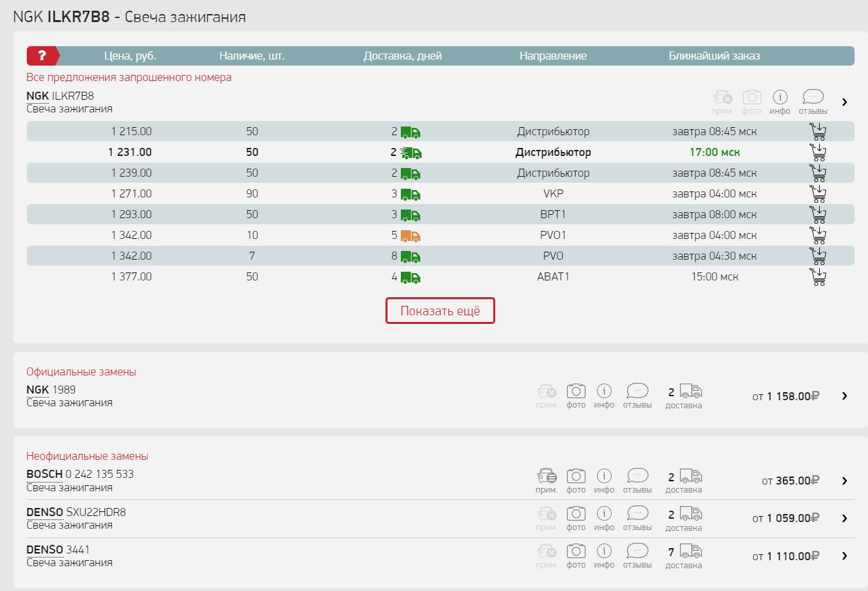Open reviews icon for DENSO SXU22HDR8
Screen dimensions: 868x591
click(x=637, y=519)
